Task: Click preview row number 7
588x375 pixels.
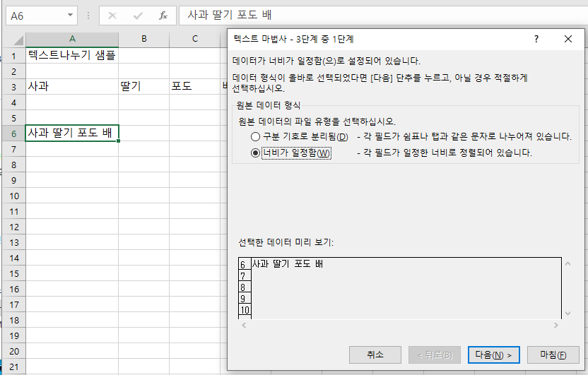Action: tap(243, 276)
